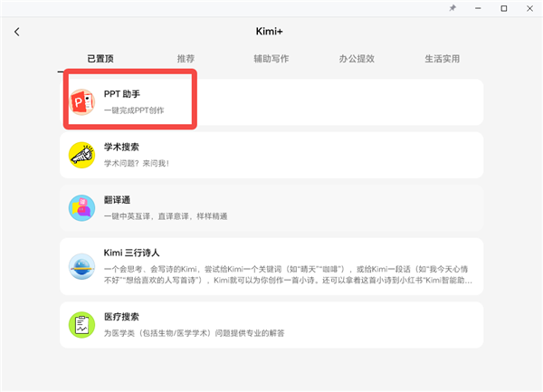
Task: Click the Kimi 三行诗人 icon
Action: [82, 267]
